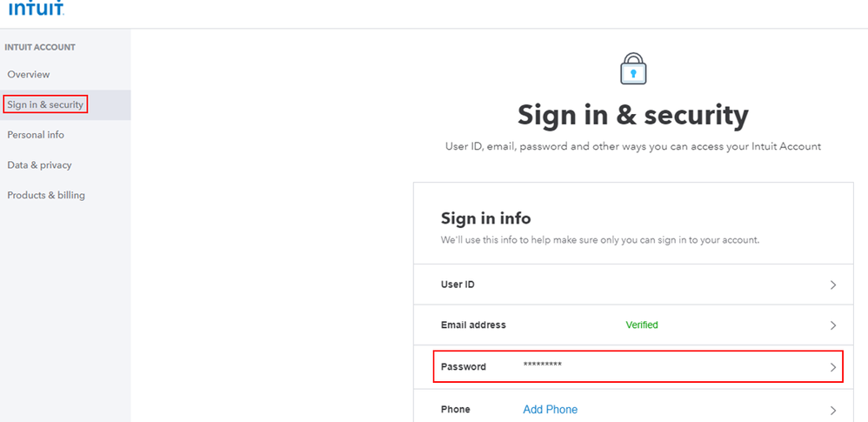Click the Password label

464,367
